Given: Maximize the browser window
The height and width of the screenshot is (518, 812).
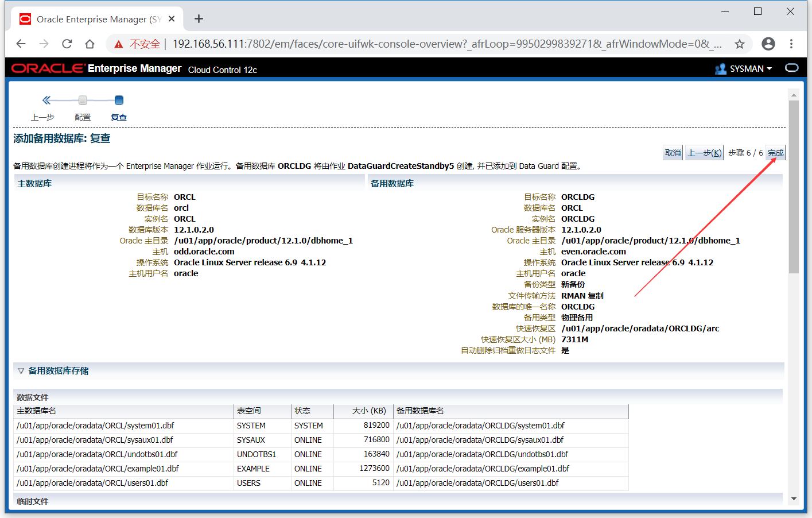Looking at the screenshot, I should (x=757, y=11).
